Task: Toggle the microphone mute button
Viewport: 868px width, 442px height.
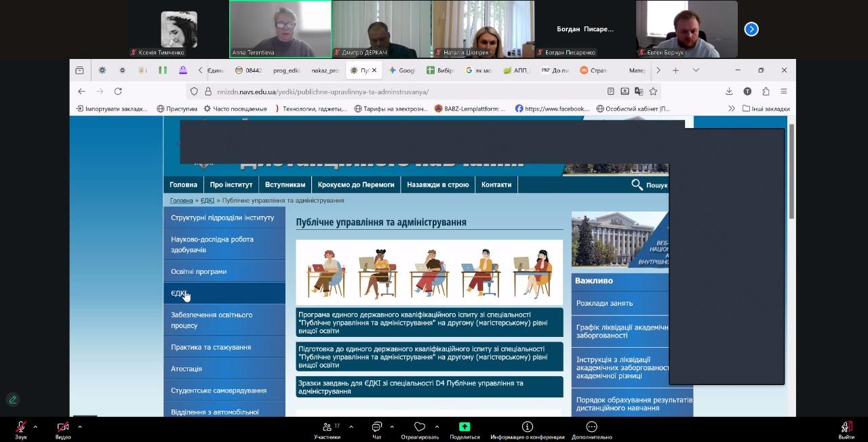Action: (x=21, y=427)
